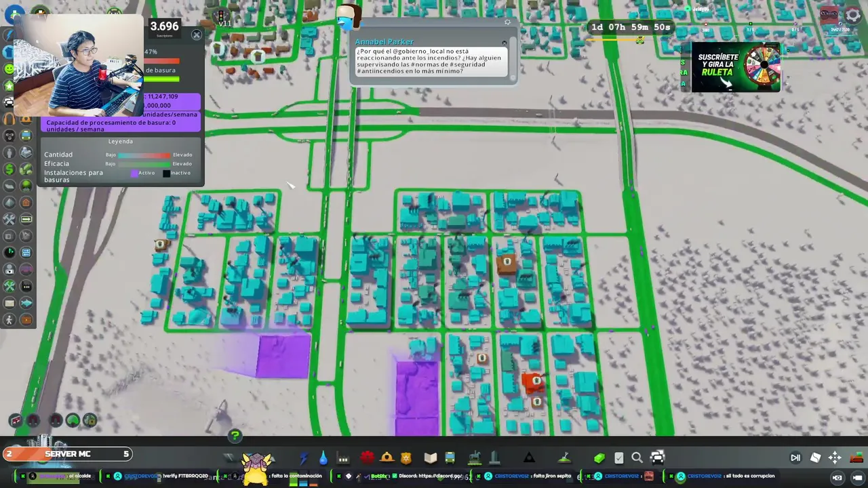Open the Education book menu
Image resolution: width=868 pixels, height=488 pixels.
tap(430, 458)
